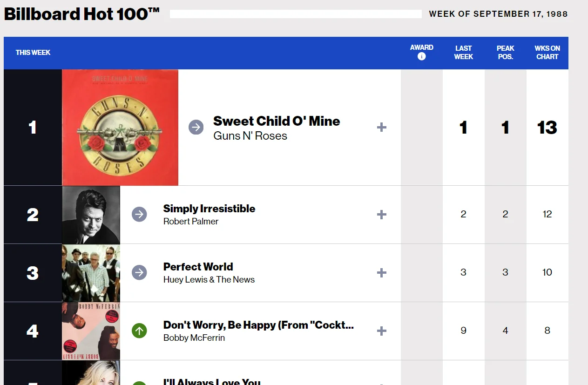This screenshot has width=588, height=385.
Task: Click the Perfect World song title
Action: coord(198,267)
